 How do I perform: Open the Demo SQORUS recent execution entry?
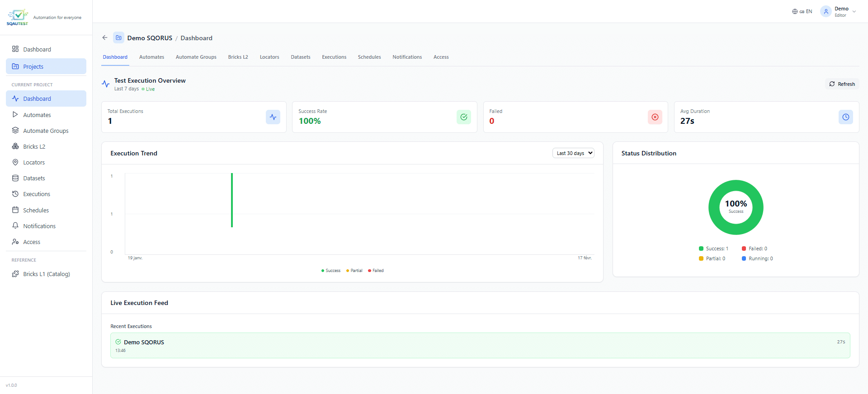[480, 346]
